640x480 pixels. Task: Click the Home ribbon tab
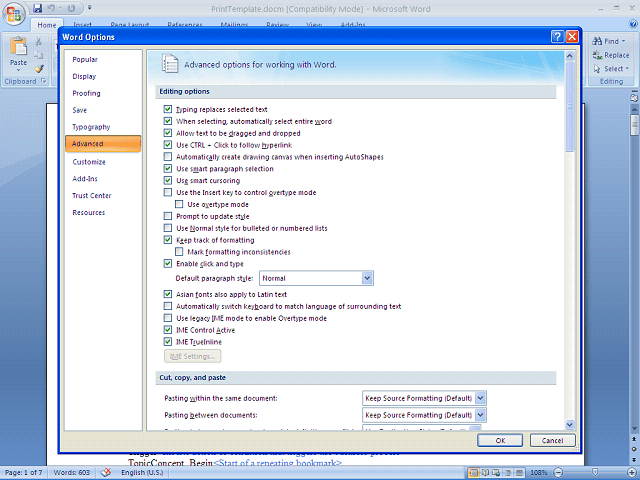pyautogui.click(x=47, y=25)
